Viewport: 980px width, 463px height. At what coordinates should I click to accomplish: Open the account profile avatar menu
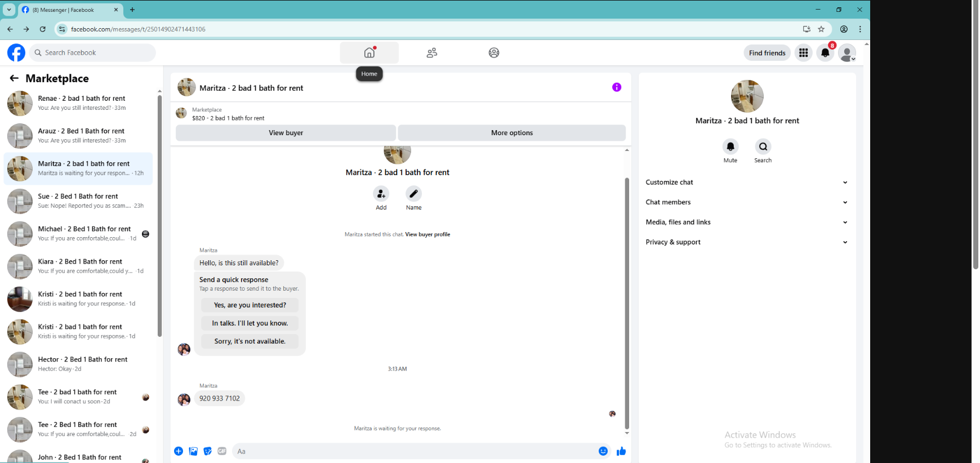tap(847, 52)
